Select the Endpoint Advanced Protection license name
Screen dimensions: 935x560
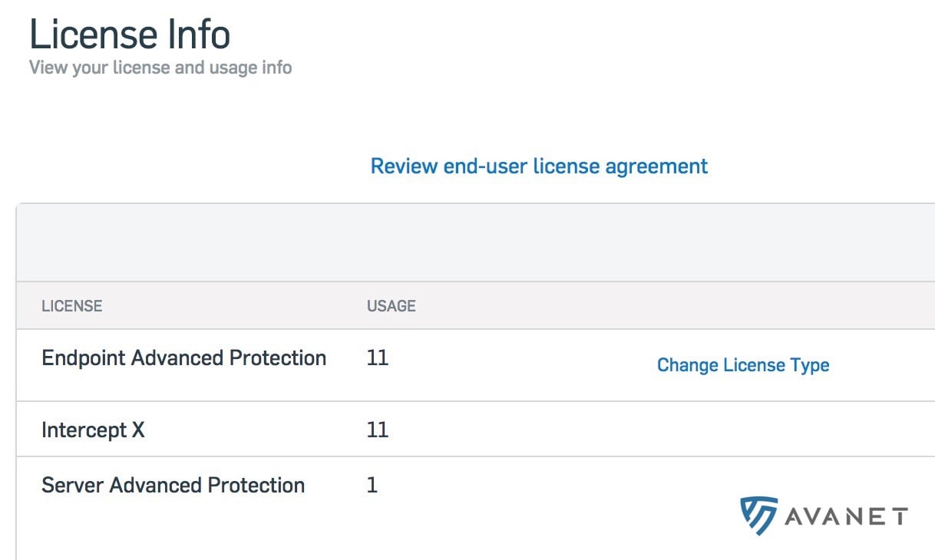pos(184,358)
